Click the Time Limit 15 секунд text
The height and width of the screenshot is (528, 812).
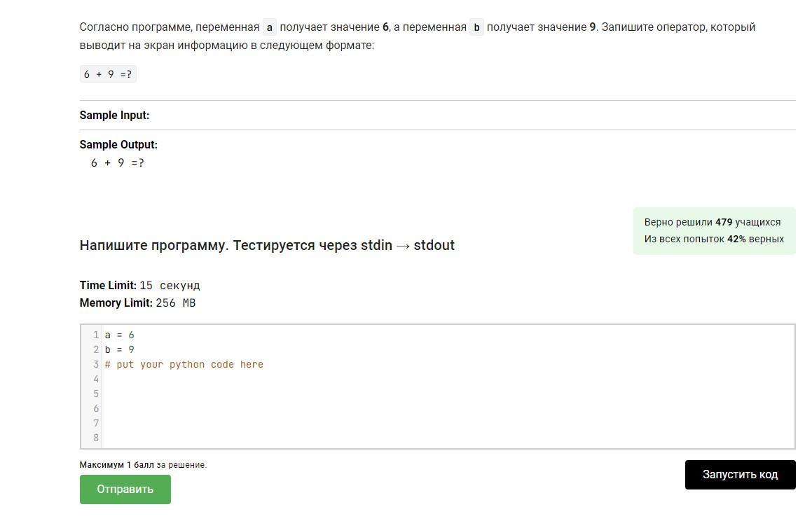pyautogui.click(x=140, y=285)
